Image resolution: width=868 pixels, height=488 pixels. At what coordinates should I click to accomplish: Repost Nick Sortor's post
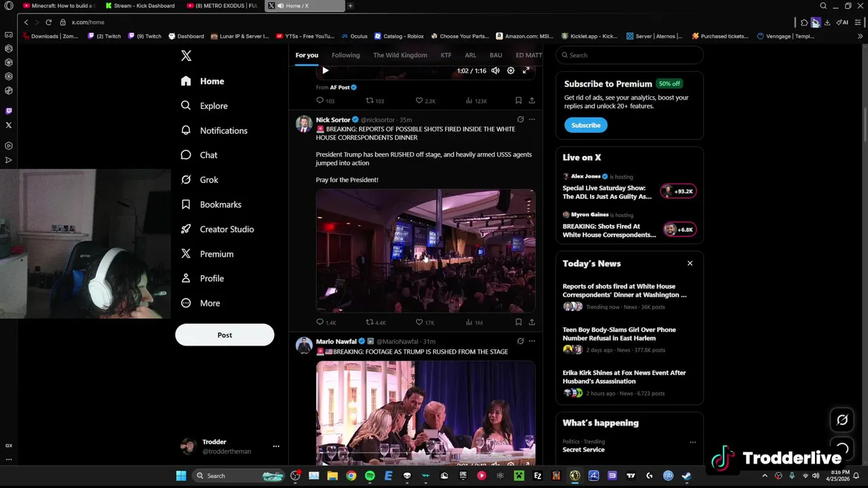[x=376, y=323]
